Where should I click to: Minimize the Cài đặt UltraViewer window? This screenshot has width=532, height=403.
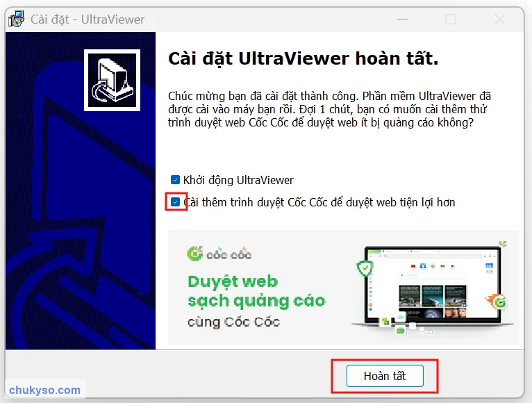coord(402,19)
